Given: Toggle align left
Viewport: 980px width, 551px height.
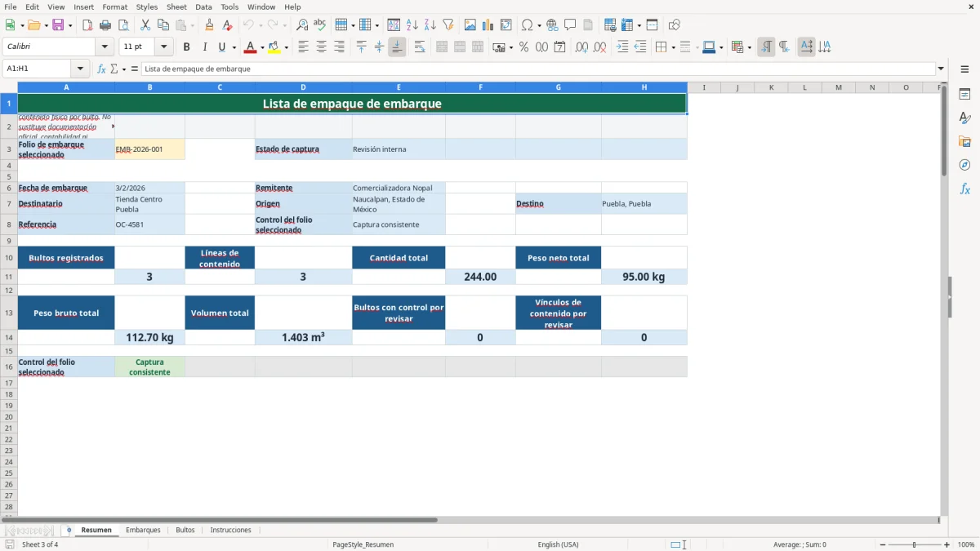Looking at the screenshot, I should pyautogui.click(x=303, y=47).
